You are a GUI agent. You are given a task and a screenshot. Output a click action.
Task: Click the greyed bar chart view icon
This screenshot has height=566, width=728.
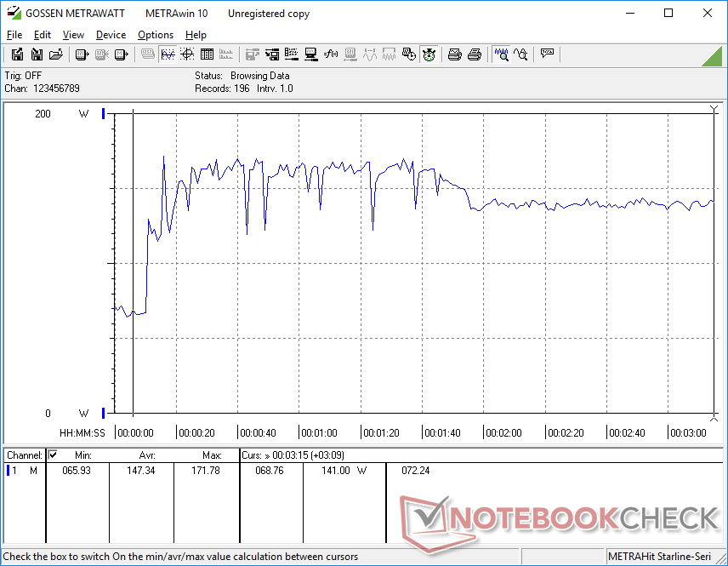pos(226,54)
